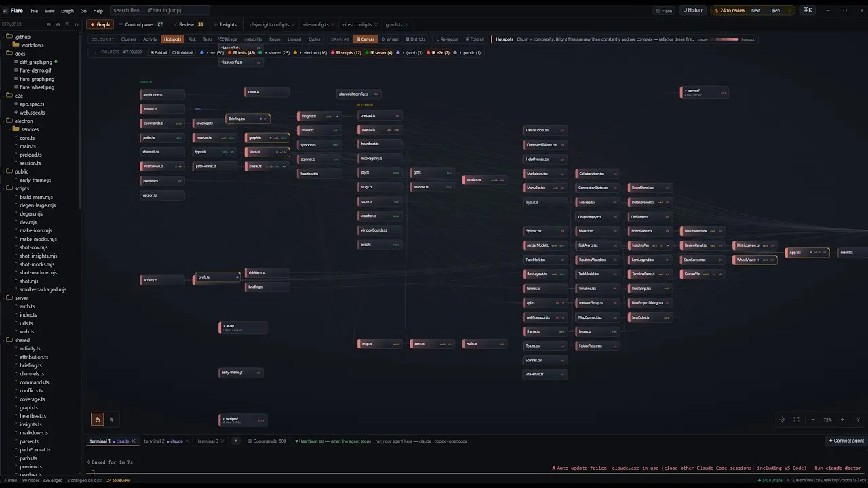Switch to Review tab
The width and height of the screenshot is (868, 488).
[189, 24]
